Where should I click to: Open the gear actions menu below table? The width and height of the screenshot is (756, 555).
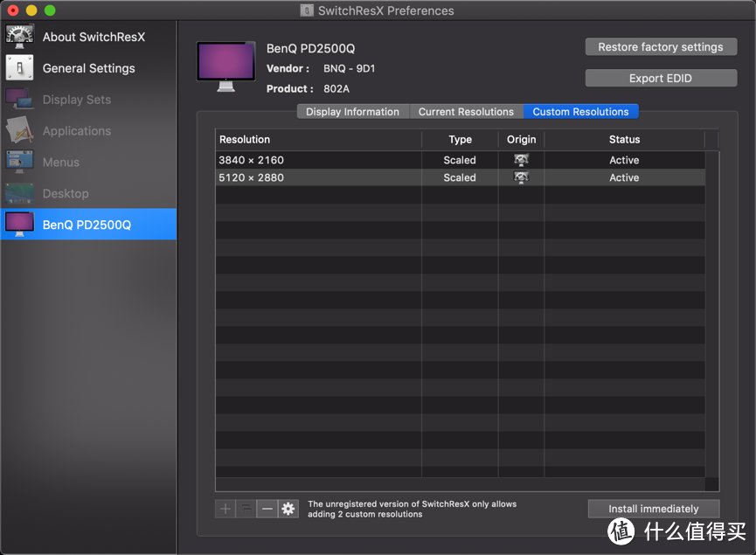pos(288,509)
